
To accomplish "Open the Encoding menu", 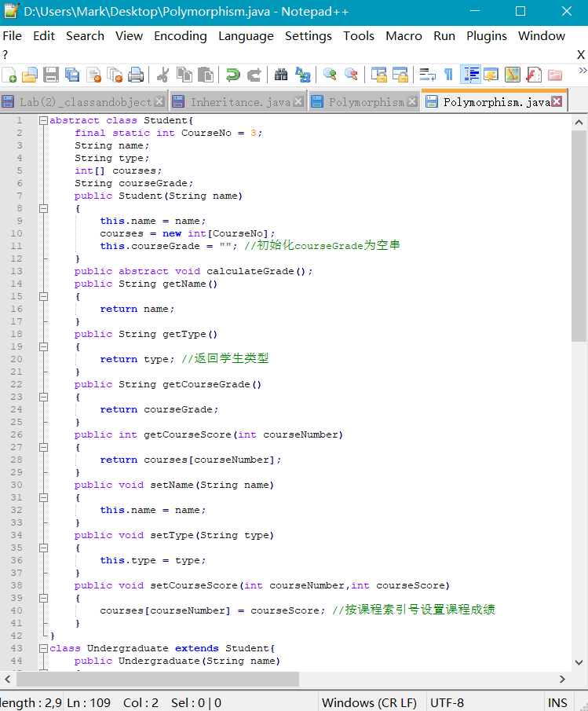I will [x=181, y=36].
